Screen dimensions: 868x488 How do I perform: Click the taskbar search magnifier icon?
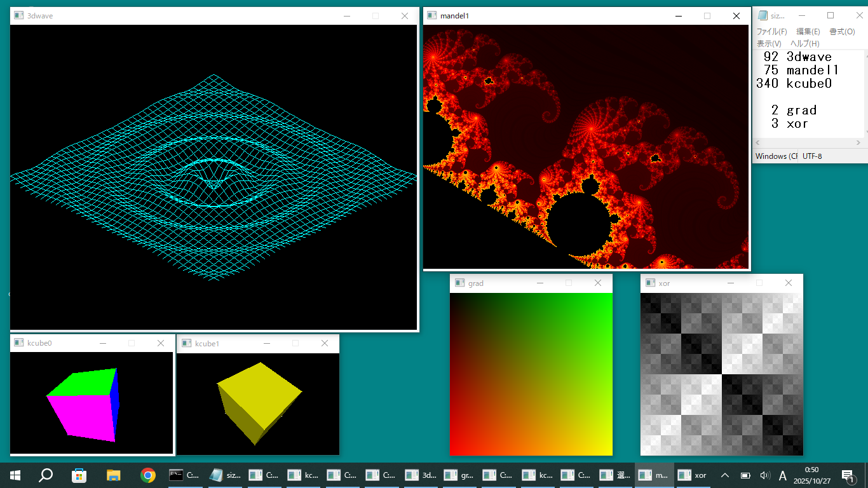click(46, 475)
